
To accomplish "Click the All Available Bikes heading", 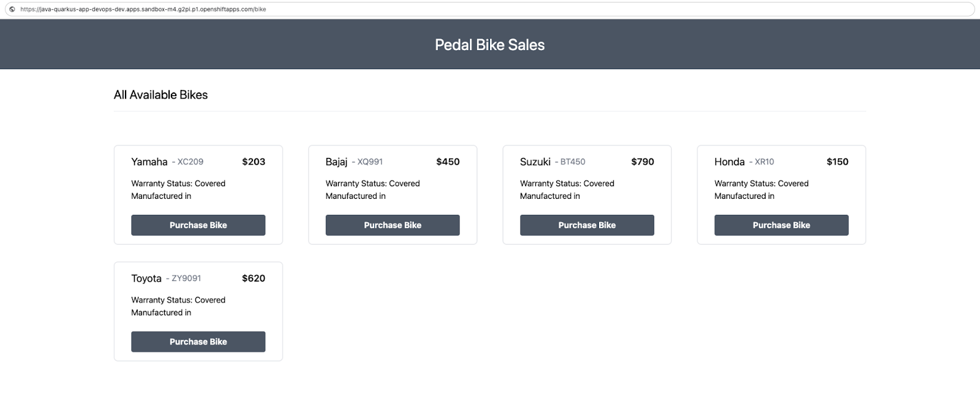I will [x=160, y=95].
